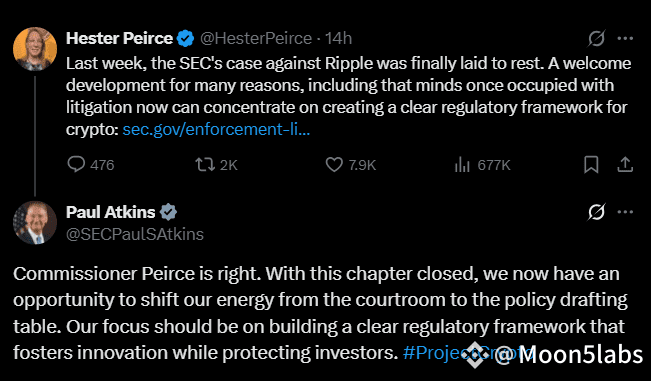This screenshot has height=381, width=651.
Task: Open more options on Paul Atkins' tweet
Action: pyautogui.click(x=625, y=212)
